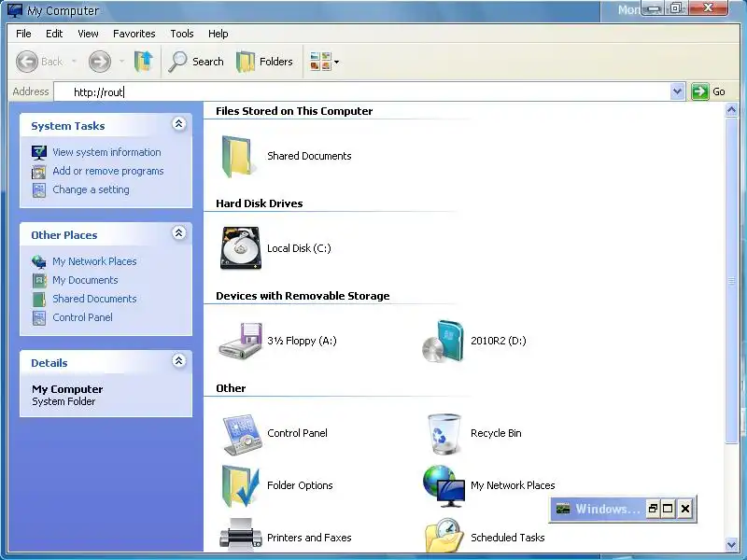Viewport: 747px width, 560px height.
Task: Click the Recycle Bin label
Action: 496,433
